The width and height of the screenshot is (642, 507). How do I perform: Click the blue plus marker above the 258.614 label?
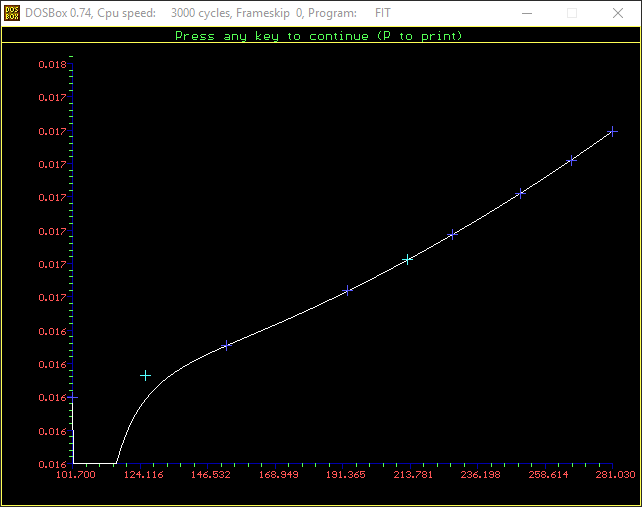pyautogui.click(x=571, y=160)
